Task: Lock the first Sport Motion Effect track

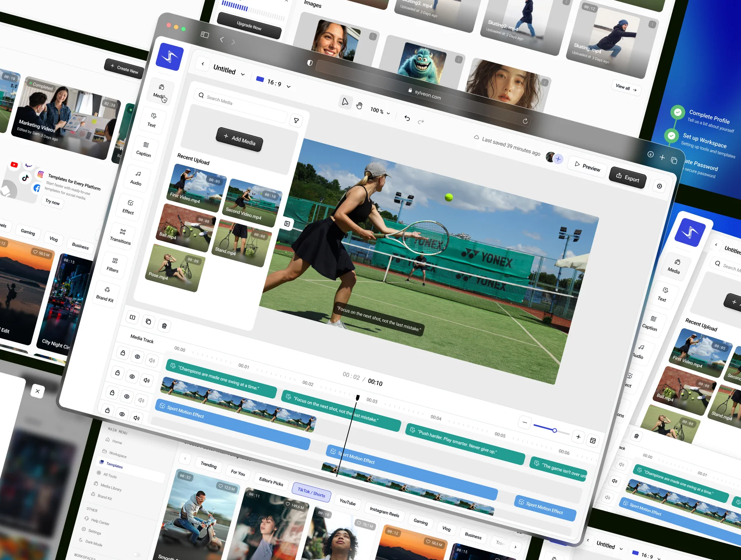Action: click(x=112, y=392)
